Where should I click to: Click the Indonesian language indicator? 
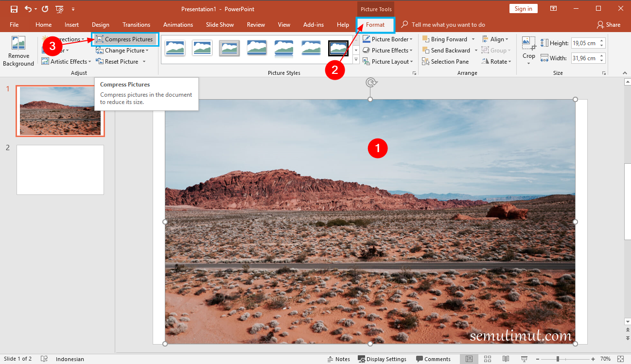(70, 359)
